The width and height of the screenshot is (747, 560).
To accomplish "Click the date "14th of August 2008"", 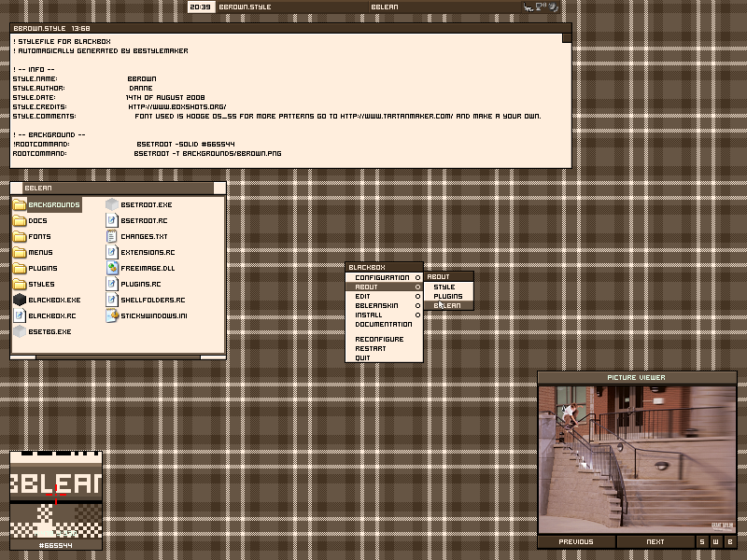I will click(165, 98).
